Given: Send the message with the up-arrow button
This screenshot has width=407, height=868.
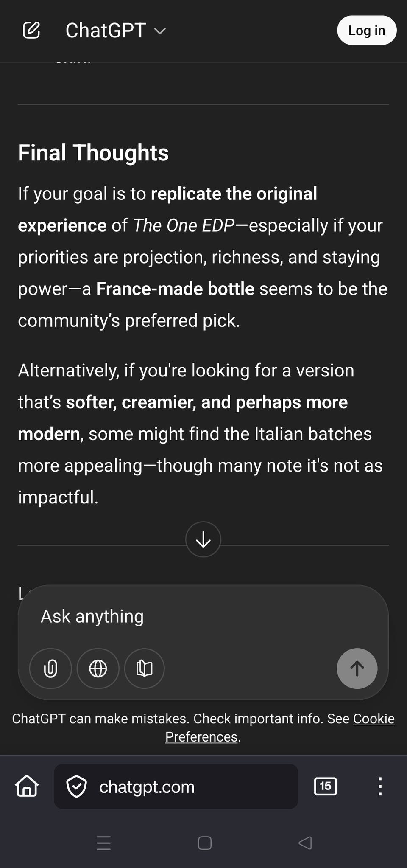Looking at the screenshot, I should [x=357, y=669].
